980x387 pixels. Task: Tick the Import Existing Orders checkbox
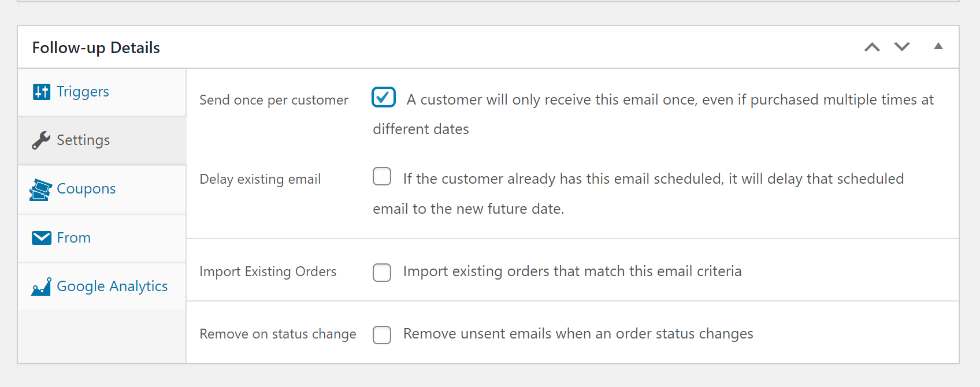[x=382, y=272]
